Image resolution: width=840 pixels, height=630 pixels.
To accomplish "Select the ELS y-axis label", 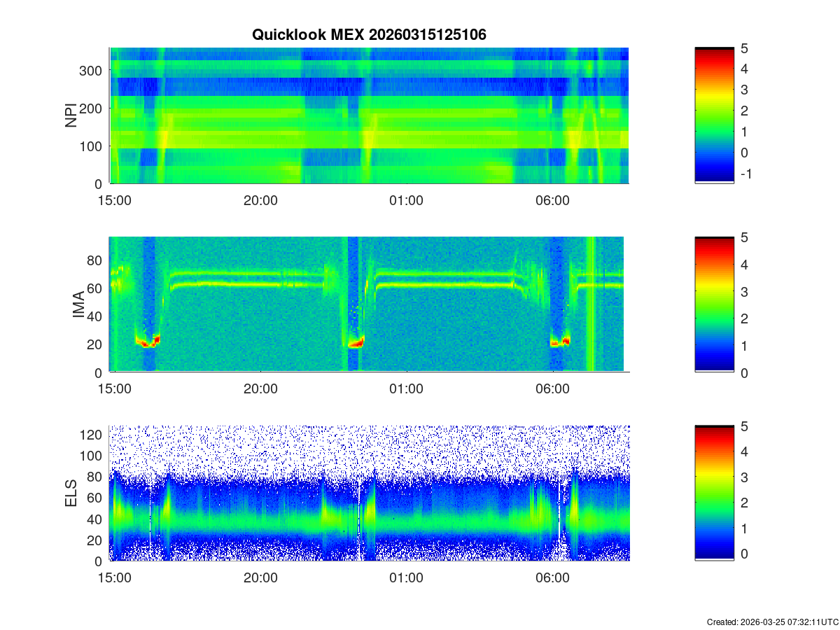I will pyautogui.click(x=71, y=493).
